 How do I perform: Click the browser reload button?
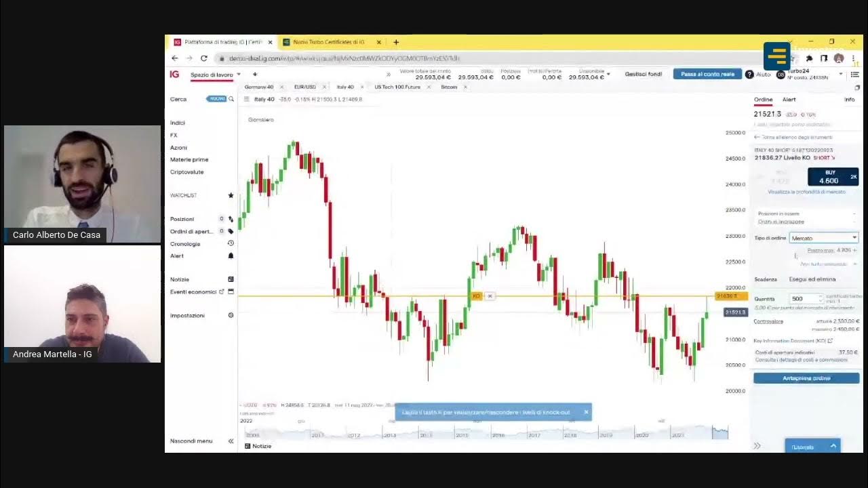tap(203, 58)
